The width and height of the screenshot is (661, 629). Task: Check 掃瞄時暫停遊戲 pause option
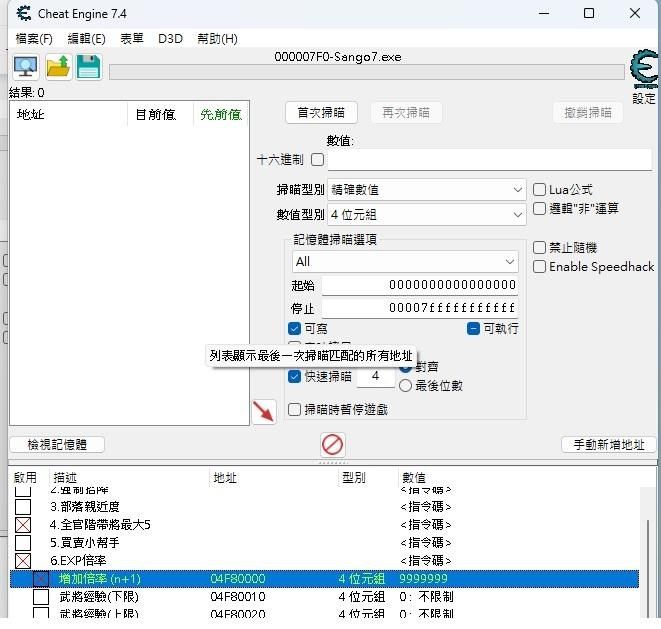pyautogui.click(x=294, y=409)
